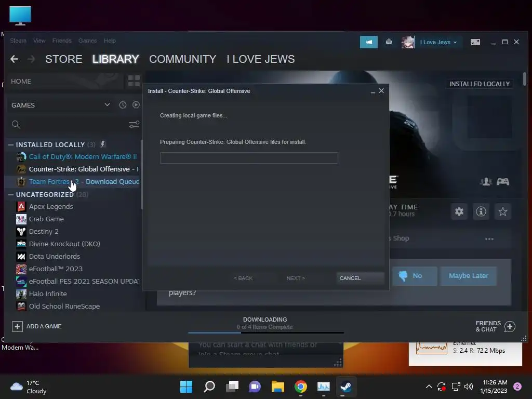Open game settings gear icon
The image size is (532, 399).
[x=459, y=212]
